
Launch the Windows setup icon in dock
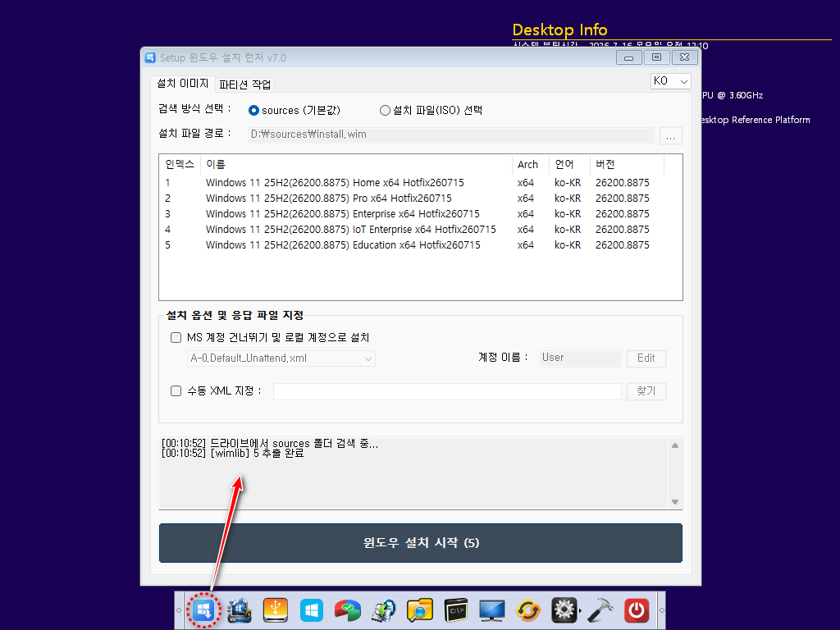tap(203, 610)
